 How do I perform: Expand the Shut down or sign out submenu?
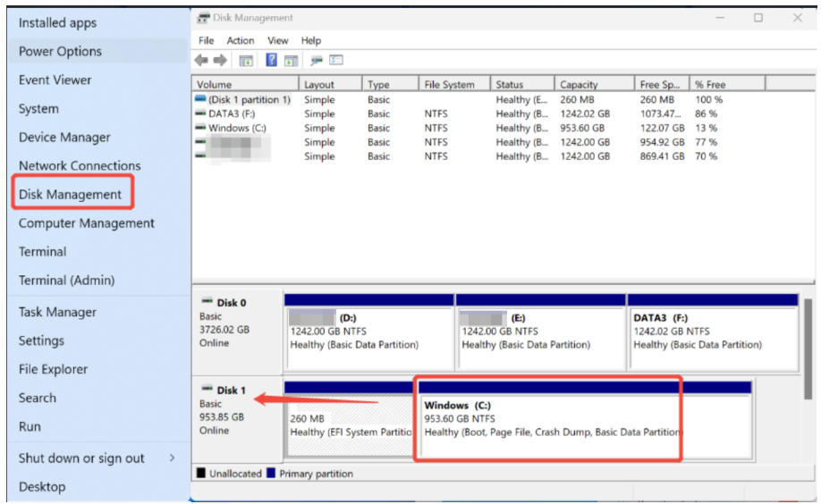click(x=172, y=458)
